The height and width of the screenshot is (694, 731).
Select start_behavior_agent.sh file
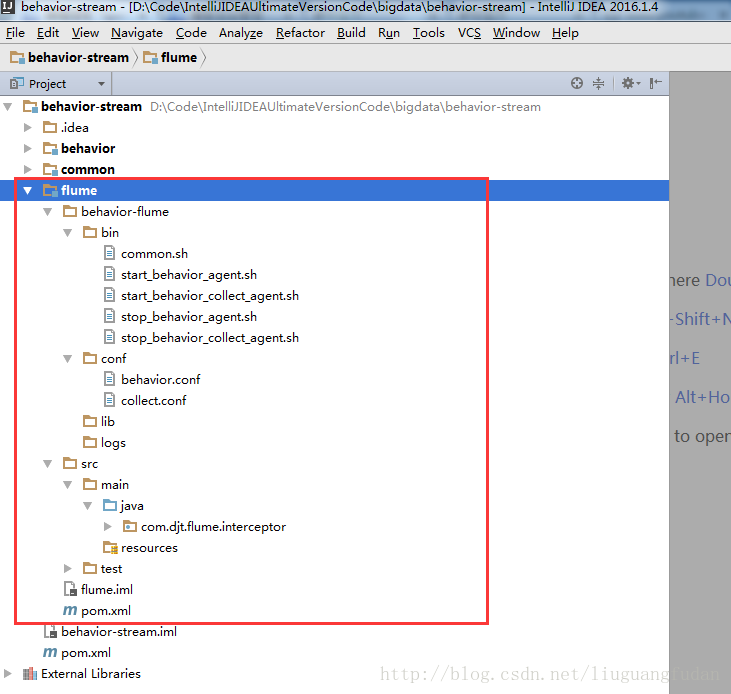(x=189, y=275)
